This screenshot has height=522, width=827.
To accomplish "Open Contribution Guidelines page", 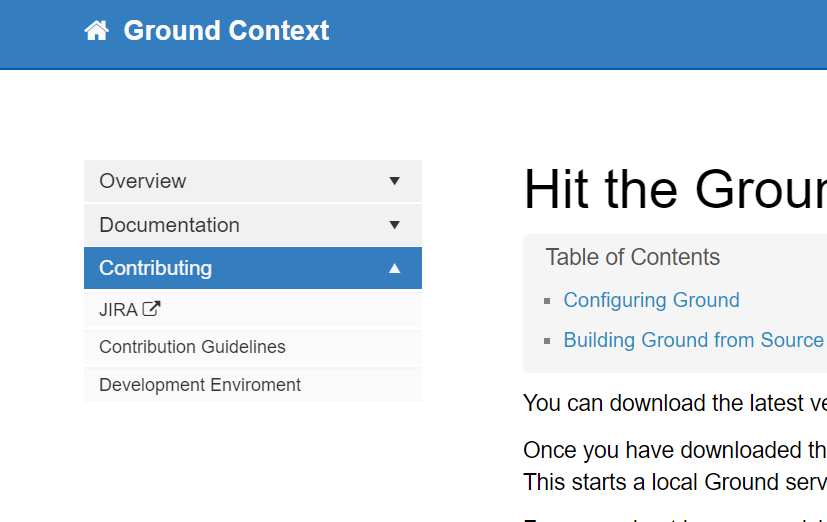I will point(253,347).
